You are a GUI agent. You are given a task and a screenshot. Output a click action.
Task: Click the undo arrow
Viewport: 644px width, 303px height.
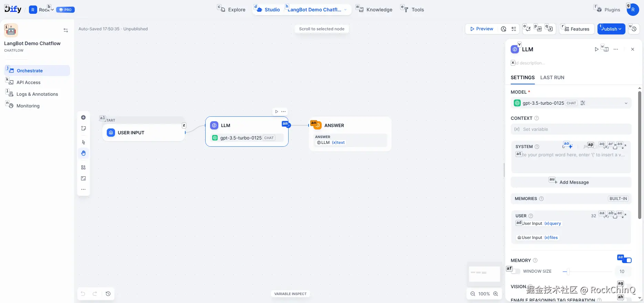click(83, 294)
